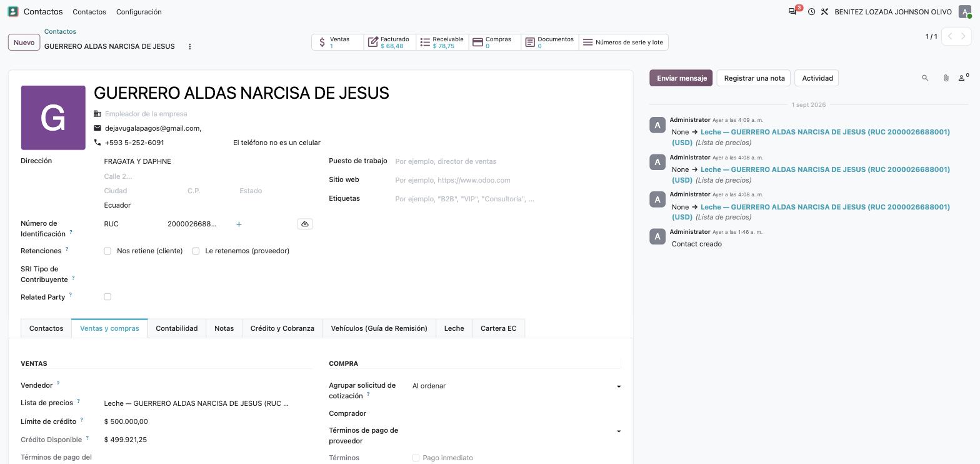Click the Actividad button

point(817,78)
